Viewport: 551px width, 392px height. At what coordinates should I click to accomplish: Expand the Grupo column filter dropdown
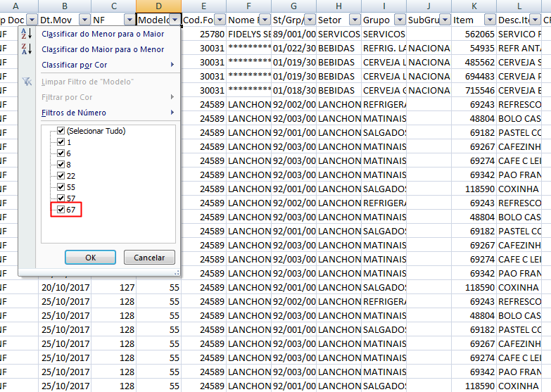pos(399,20)
